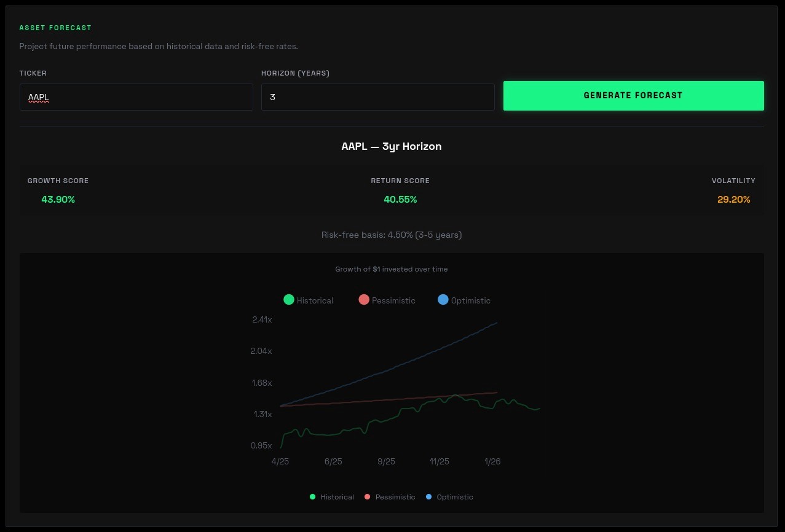Click the 6/25 x-axis date label
Screen dimensions: 785x532
tap(333, 461)
